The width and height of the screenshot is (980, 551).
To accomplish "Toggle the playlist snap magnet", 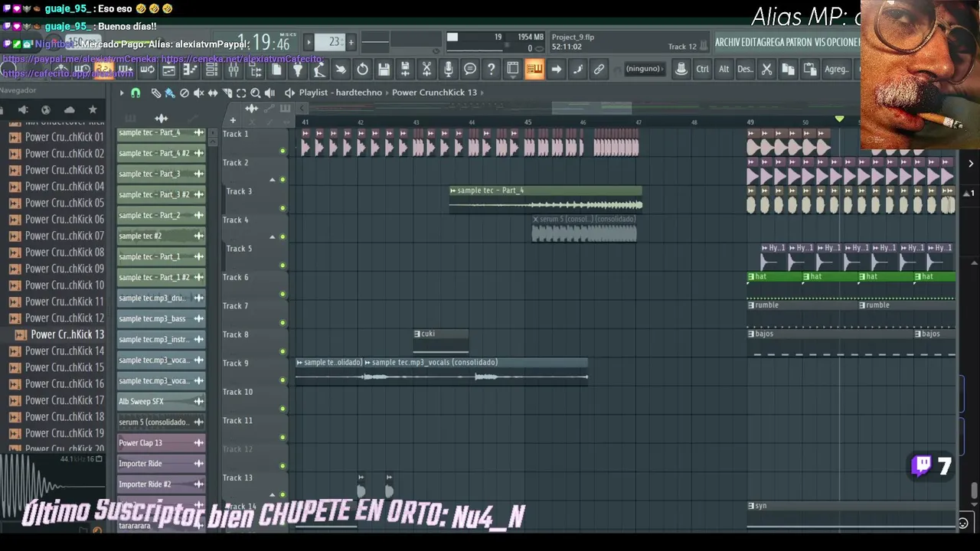I will pos(136,93).
